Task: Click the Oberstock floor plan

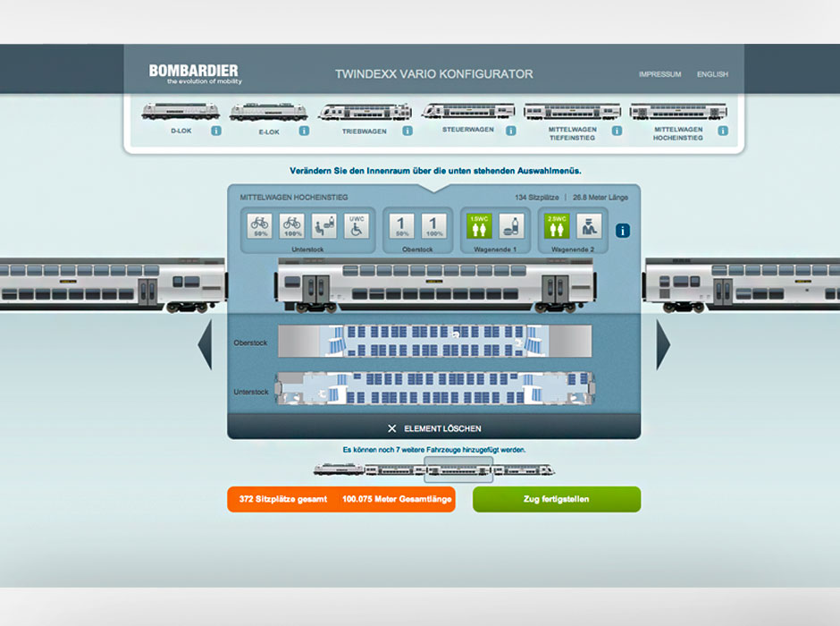Action: (x=435, y=341)
